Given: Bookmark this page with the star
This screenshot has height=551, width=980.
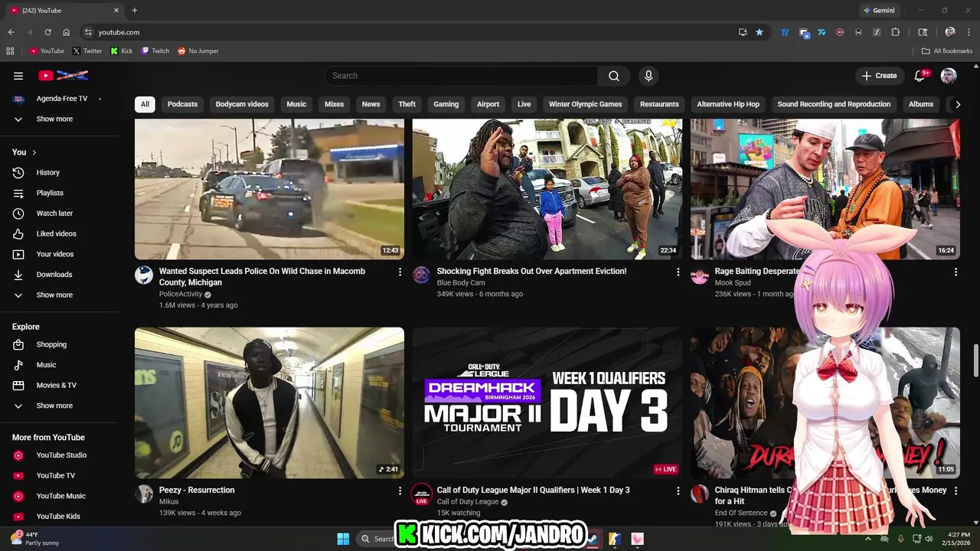Looking at the screenshot, I should coord(759,32).
